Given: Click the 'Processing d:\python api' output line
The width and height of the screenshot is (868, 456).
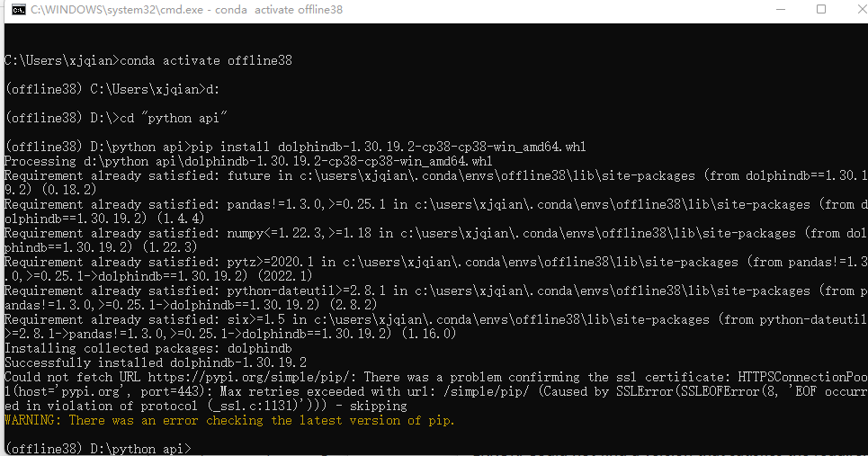Looking at the screenshot, I should [x=248, y=162].
